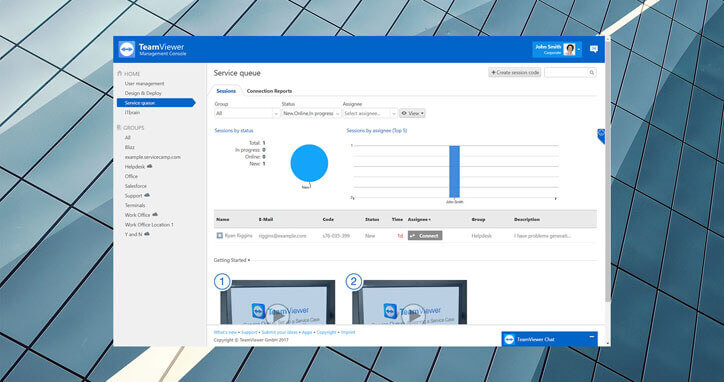Open the John Smith account dropdown

(x=557, y=49)
